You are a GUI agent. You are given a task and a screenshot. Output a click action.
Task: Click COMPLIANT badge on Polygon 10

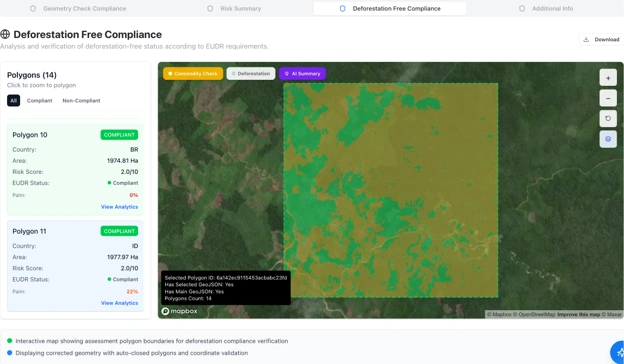click(x=119, y=135)
